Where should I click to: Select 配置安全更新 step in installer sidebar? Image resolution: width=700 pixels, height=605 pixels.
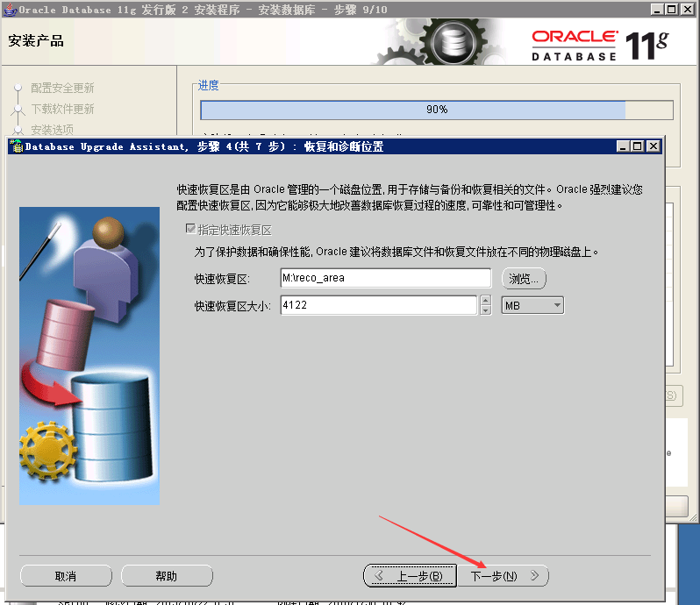[x=62, y=88]
